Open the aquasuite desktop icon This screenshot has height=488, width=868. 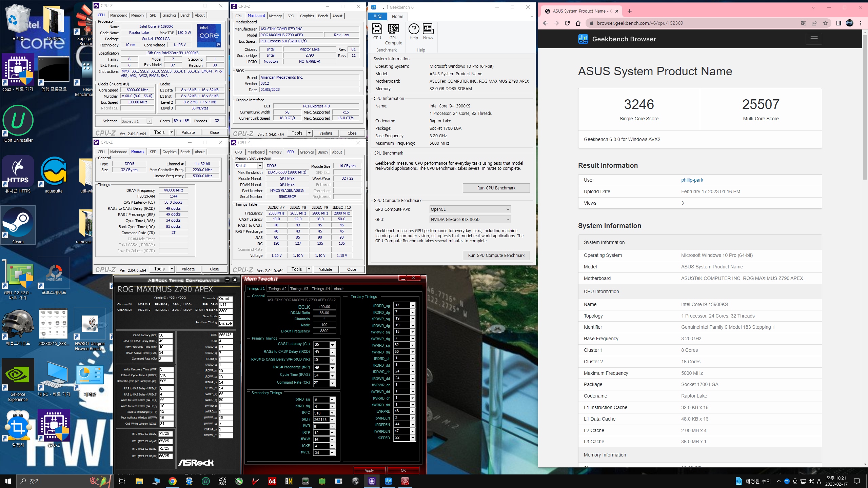[x=54, y=175]
